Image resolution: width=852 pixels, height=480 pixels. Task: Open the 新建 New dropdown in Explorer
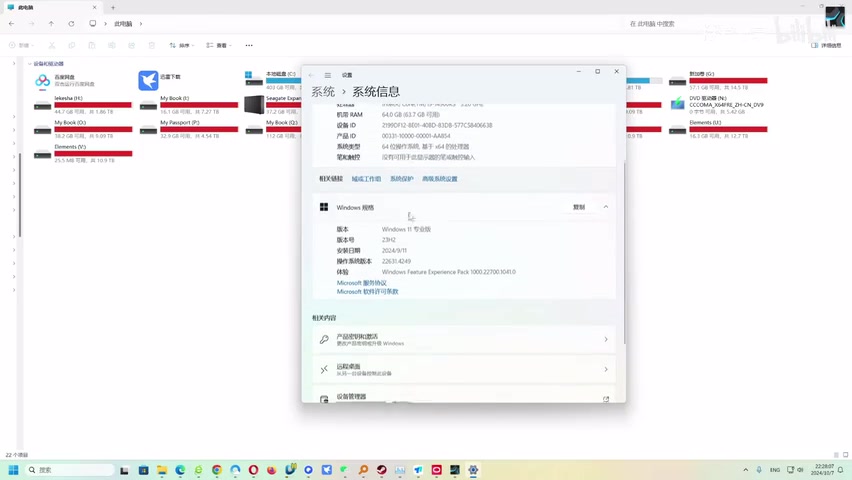tap(22, 46)
